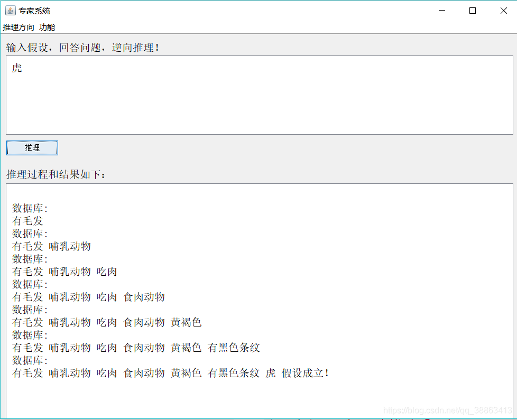
Task: Open the 功能 menu
Action: click(x=47, y=27)
